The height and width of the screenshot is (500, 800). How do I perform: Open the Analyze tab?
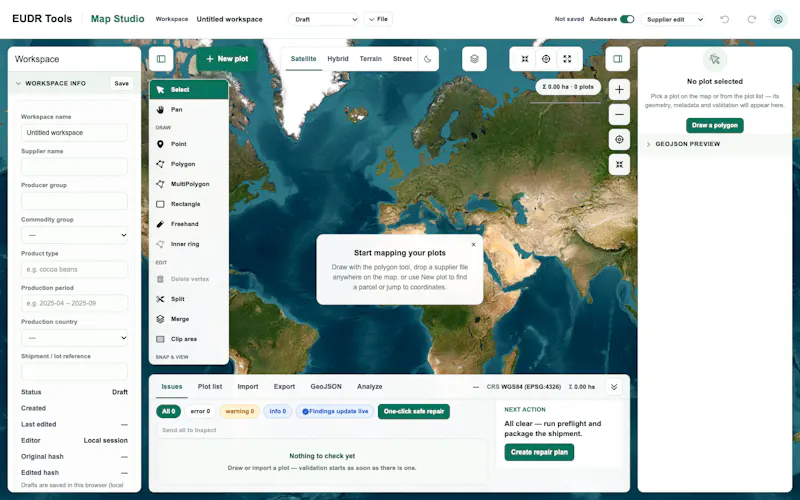[x=369, y=387]
